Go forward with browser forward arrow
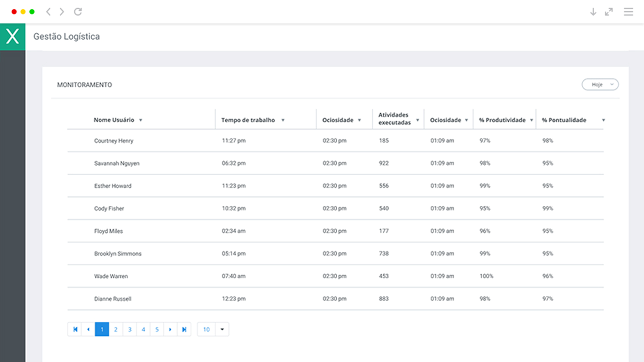 click(62, 12)
